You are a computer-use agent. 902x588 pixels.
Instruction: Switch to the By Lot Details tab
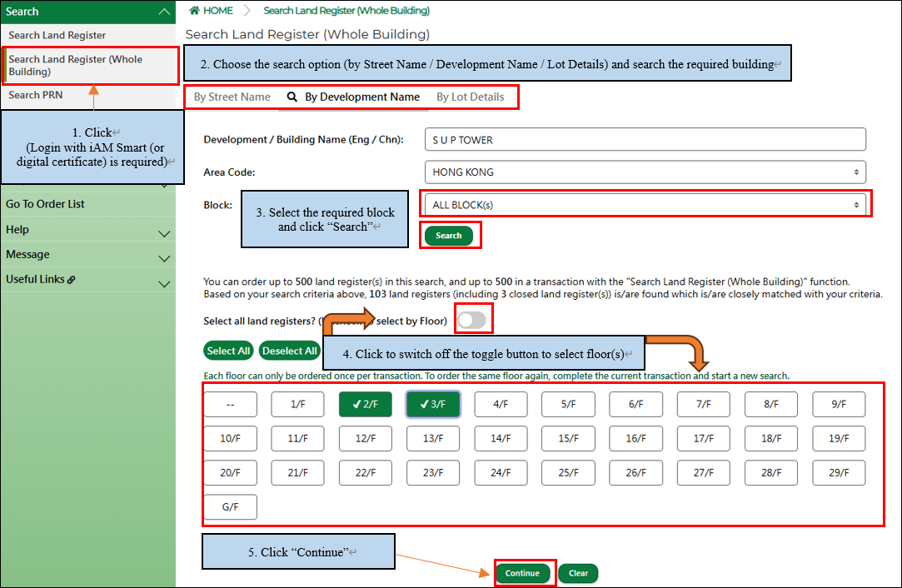point(470,97)
